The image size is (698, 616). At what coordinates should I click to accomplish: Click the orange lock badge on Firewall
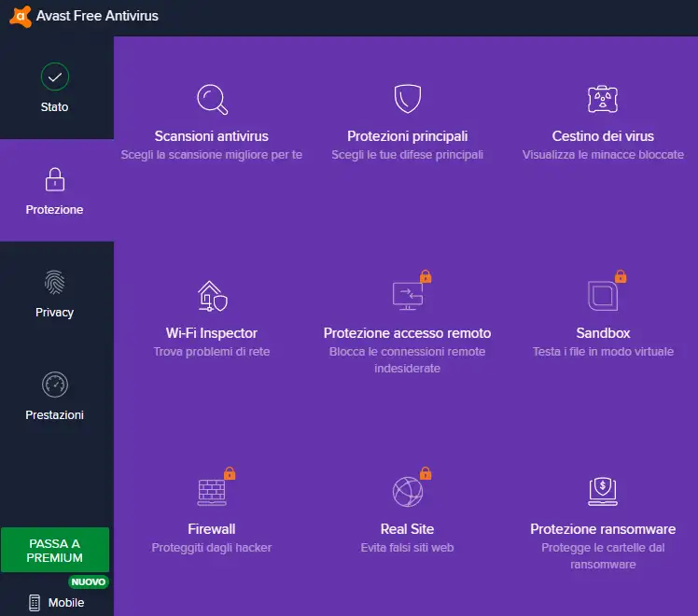pos(230,473)
